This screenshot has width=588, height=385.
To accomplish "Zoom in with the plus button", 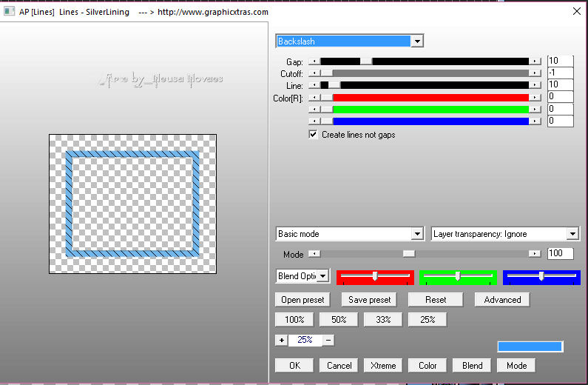I will (281, 340).
